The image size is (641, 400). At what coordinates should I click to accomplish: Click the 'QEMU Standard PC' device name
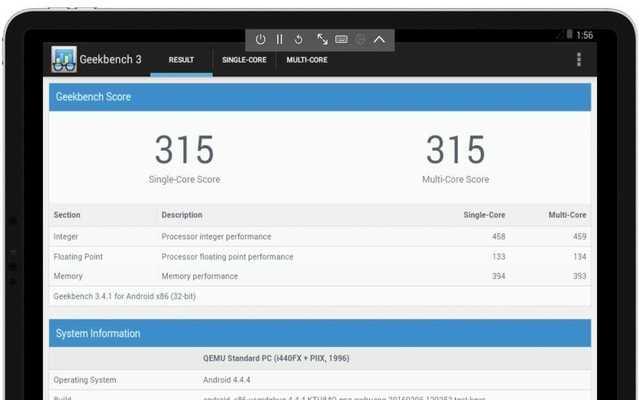(276, 358)
